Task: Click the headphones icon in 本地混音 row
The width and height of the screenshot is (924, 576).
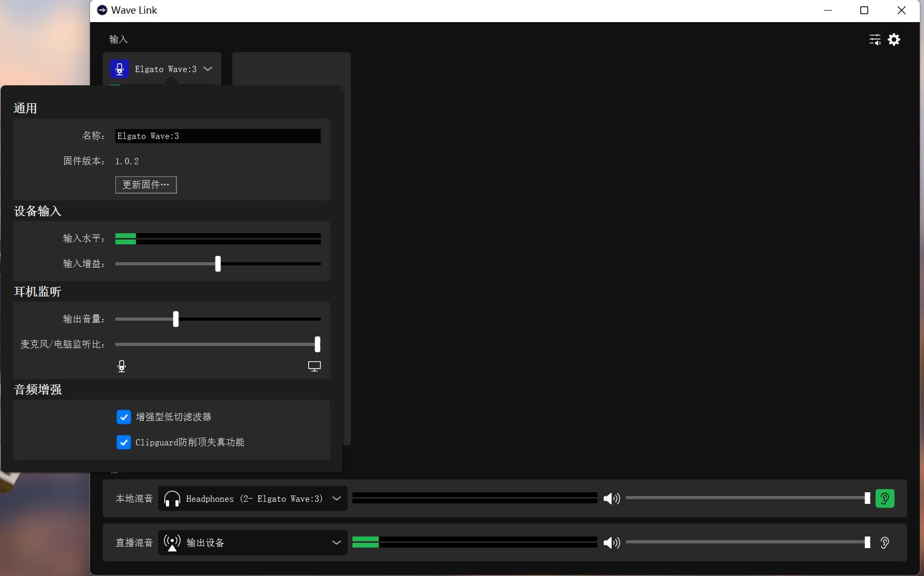Action: pos(172,499)
